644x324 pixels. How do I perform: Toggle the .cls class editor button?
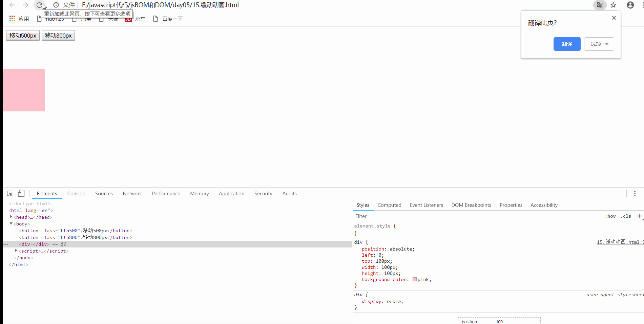626,216
